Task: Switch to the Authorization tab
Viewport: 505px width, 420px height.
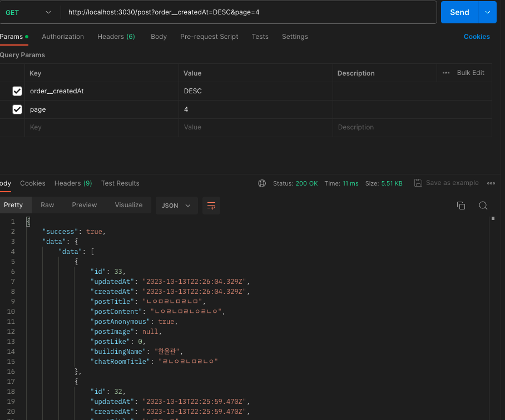Action: tap(63, 37)
